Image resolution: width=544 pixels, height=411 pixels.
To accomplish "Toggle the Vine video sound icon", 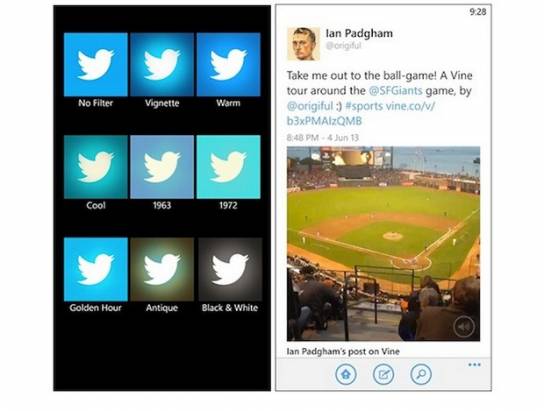I will coord(464,326).
